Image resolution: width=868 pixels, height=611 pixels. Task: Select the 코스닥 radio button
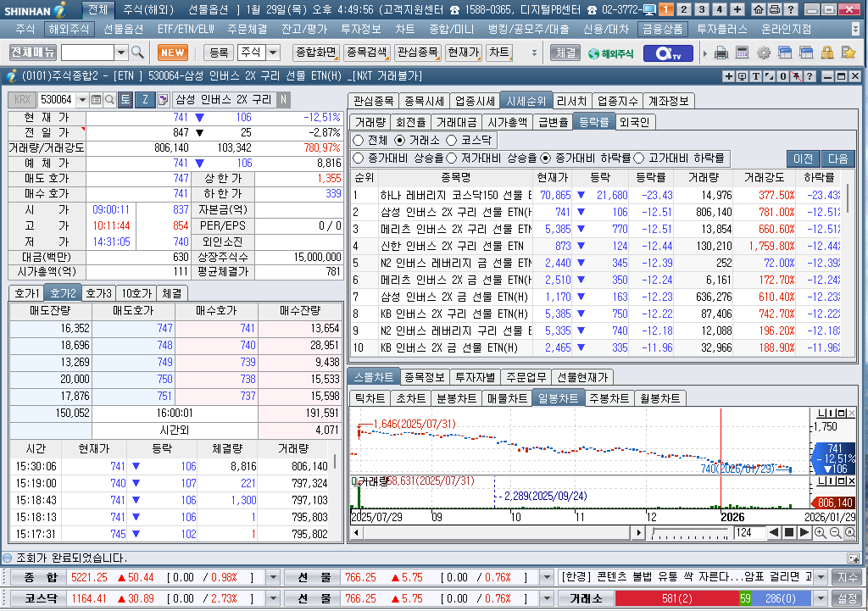[x=452, y=140]
